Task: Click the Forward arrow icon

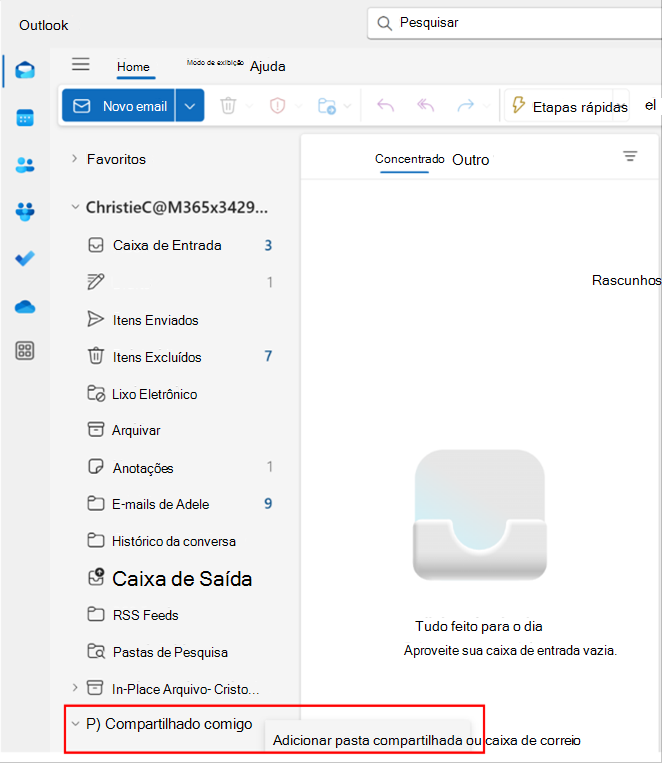Action: click(x=466, y=105)
